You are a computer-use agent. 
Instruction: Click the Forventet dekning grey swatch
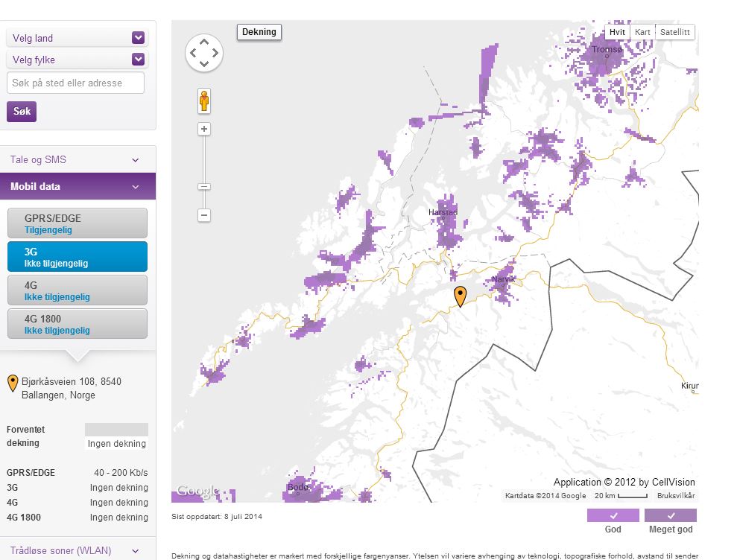[116, 430]
